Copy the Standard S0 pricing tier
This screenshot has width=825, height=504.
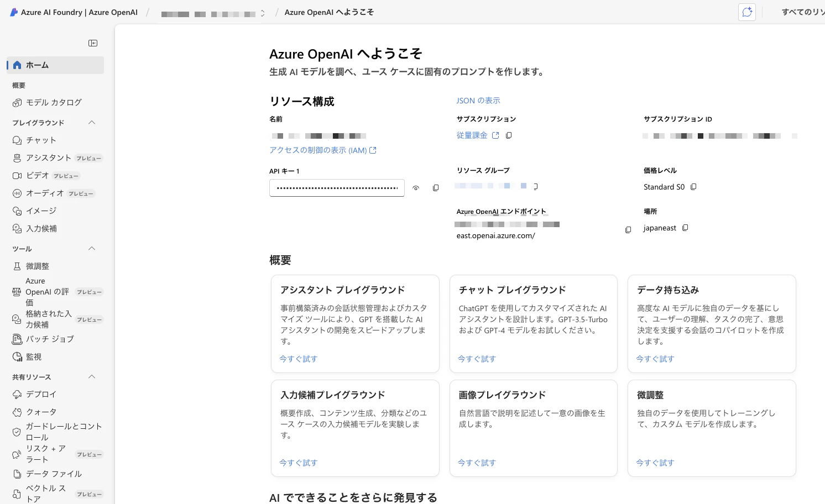[693, 187]
